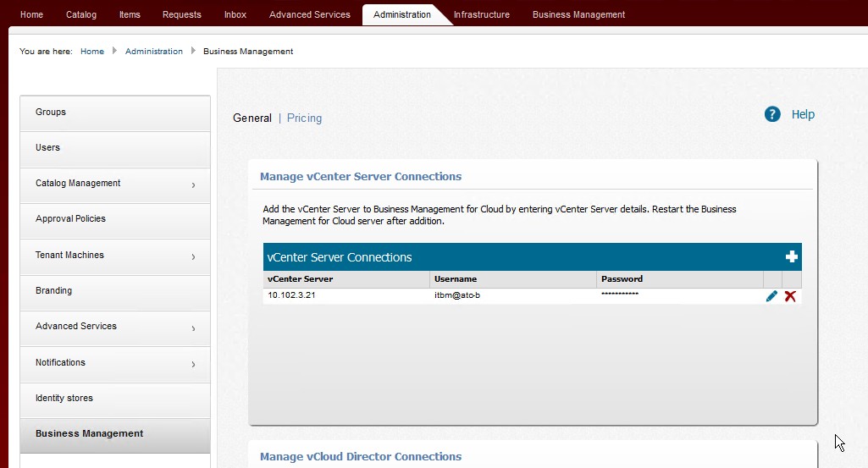Click the Home breadcrumb link
Screen dimensions: 868x468
[x=92, y=52]
